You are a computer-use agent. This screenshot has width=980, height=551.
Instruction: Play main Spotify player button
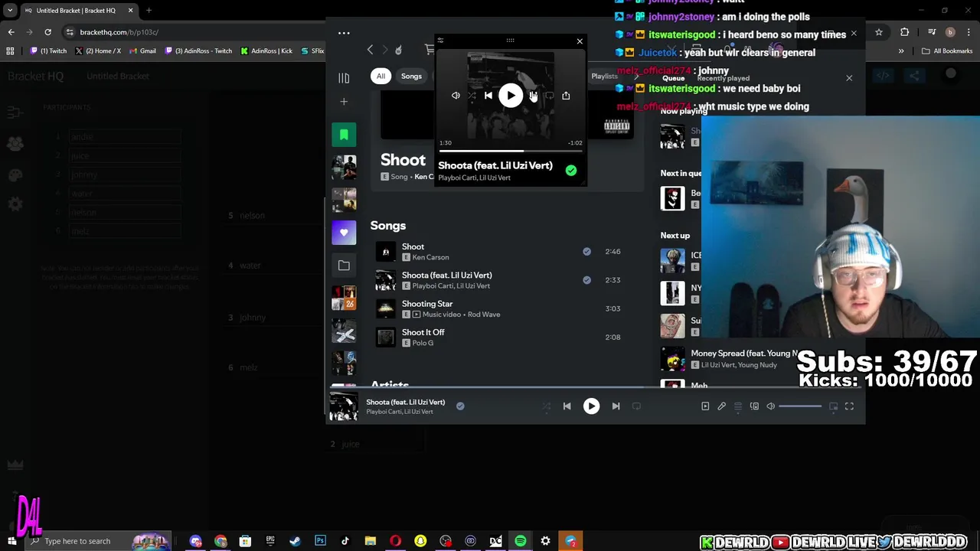(591, 406)
